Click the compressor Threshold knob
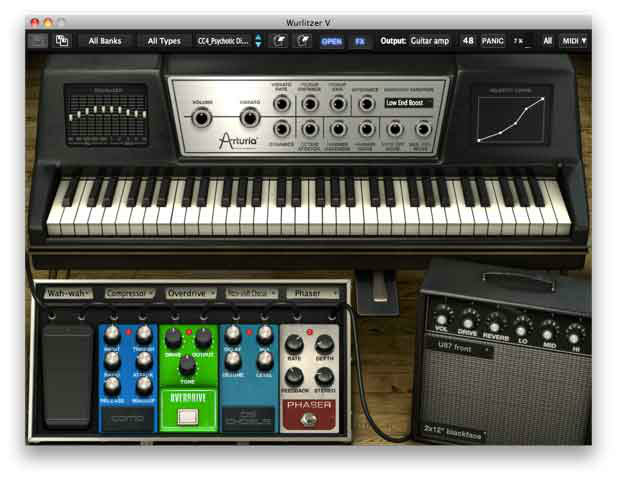 pos(144,334)
